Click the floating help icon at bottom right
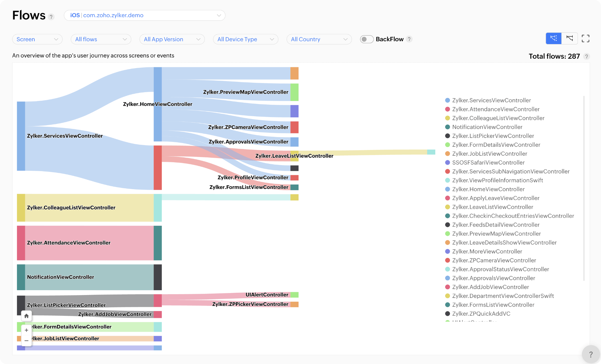This screenshot has width=601, height=364. (x=590, y=354)
